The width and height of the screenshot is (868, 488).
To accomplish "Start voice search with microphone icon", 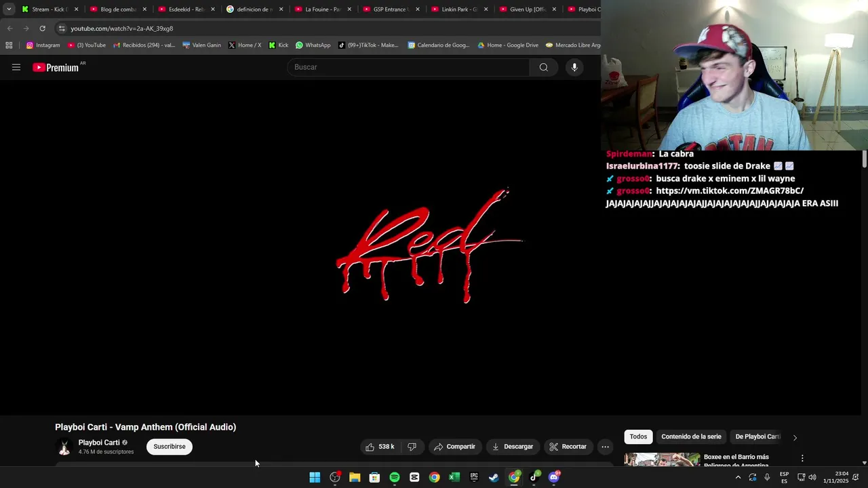I will (574, 67).
